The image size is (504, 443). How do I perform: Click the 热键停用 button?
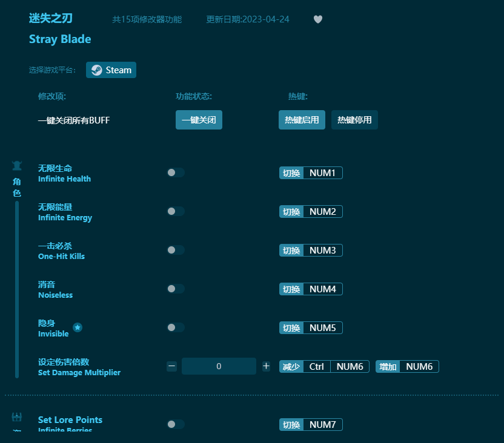coord(354,120)
